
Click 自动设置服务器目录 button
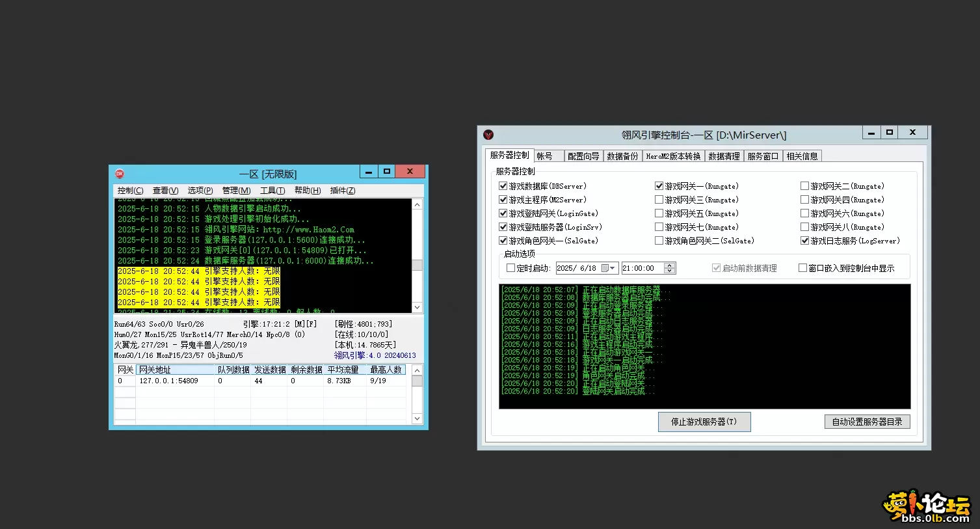(x=867, y=422)
